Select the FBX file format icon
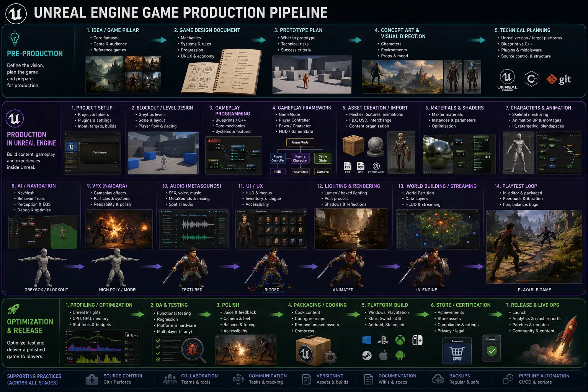This screenshot has width=588, height=392. point(348,167)
